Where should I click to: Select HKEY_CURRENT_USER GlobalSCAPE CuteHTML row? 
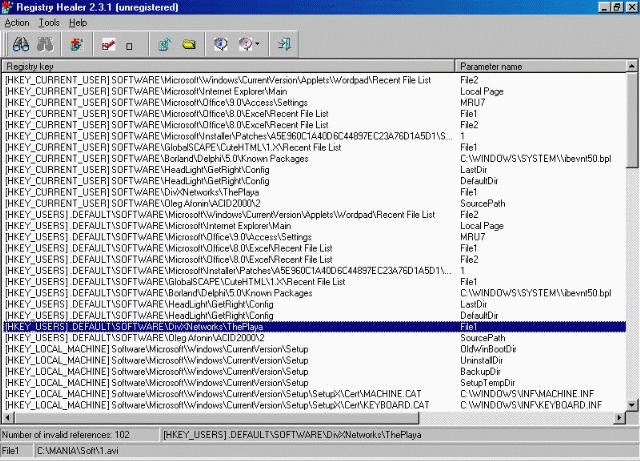pos(314,147)
